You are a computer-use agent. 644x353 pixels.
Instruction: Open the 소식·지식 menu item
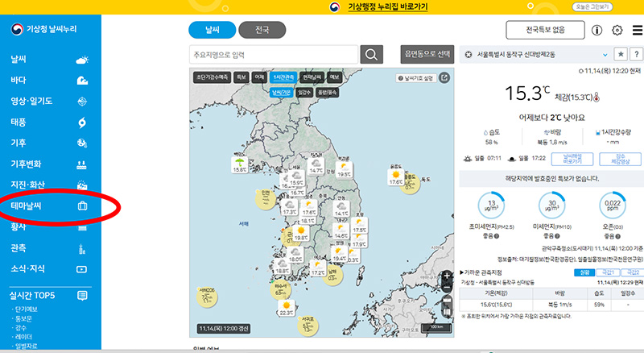(x=27, y=269)
